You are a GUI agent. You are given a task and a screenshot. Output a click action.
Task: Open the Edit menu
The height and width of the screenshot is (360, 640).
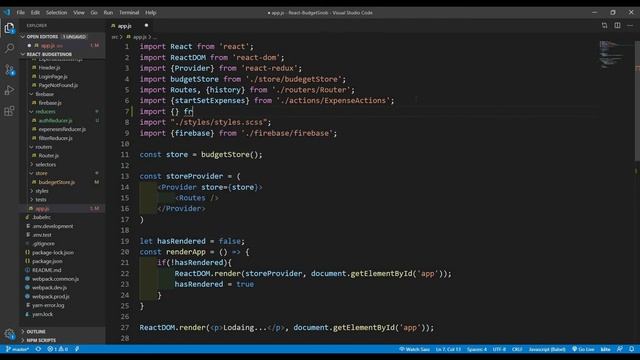(x=35, y=13)
